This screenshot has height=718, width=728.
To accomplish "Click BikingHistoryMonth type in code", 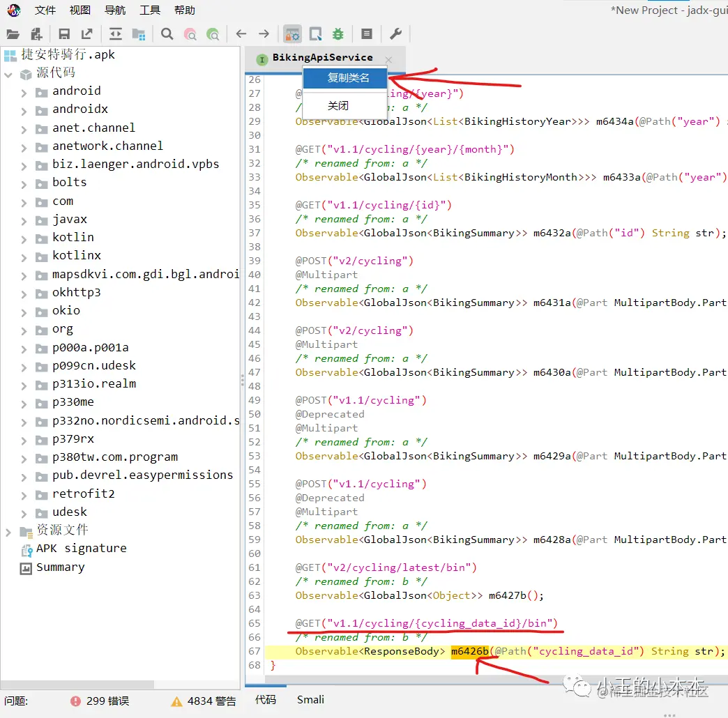I will tap(520, 177).
